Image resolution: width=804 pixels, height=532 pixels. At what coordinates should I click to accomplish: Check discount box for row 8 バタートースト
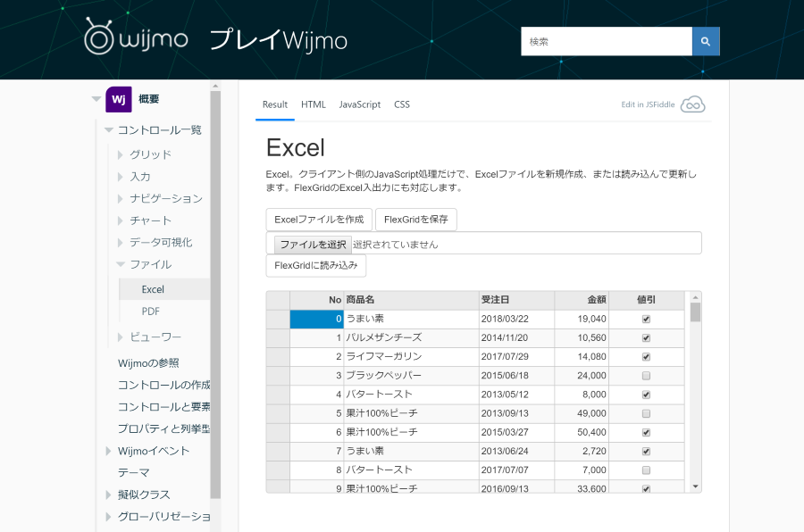(646, 470)
